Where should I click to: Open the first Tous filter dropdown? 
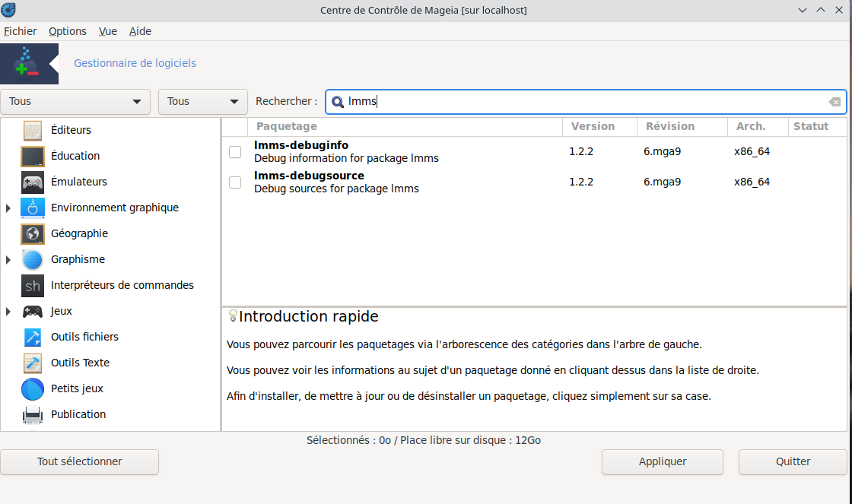pos(75,101)
